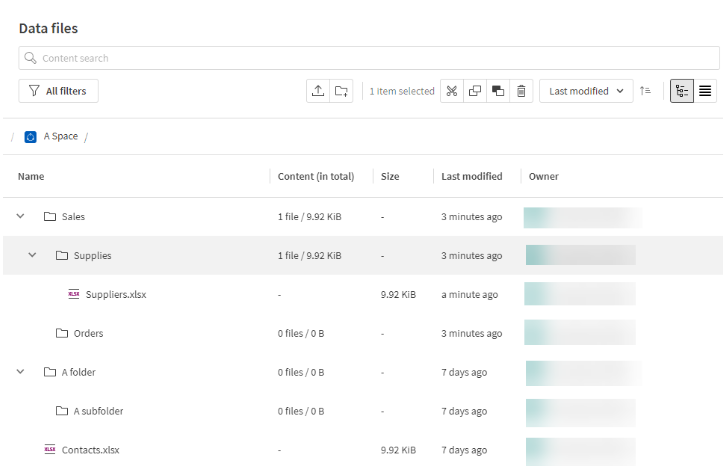Delete selected item with trash icon
728x474 pixels.
click(521, 91)
